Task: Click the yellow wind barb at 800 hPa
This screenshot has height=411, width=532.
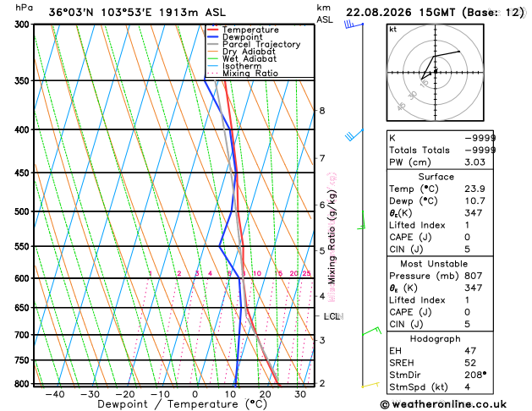Action: pyautogui.click(x=370, y=385)
